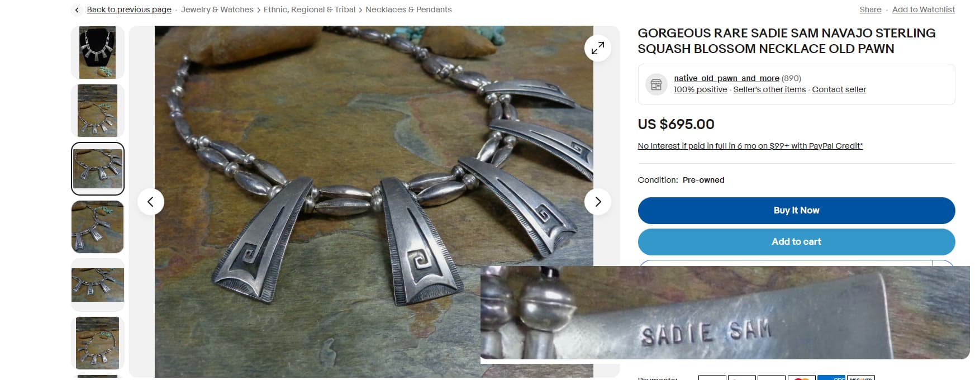The image size is (980, 380).
Task: Select the fourth thumbnail with turquoise stones
Action: click(98, 227)
